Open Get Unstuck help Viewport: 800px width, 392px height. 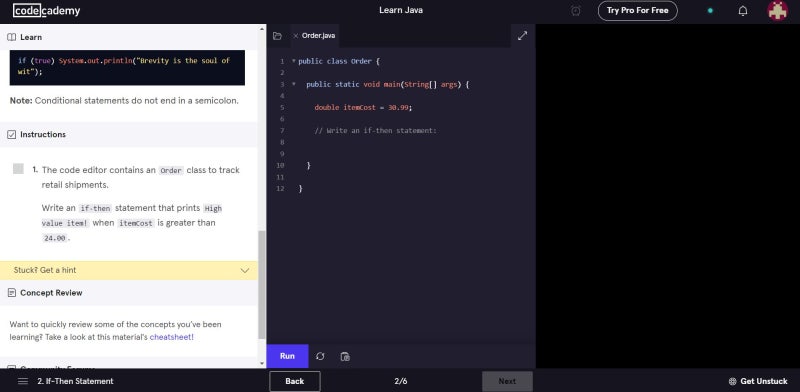(758, 381)
